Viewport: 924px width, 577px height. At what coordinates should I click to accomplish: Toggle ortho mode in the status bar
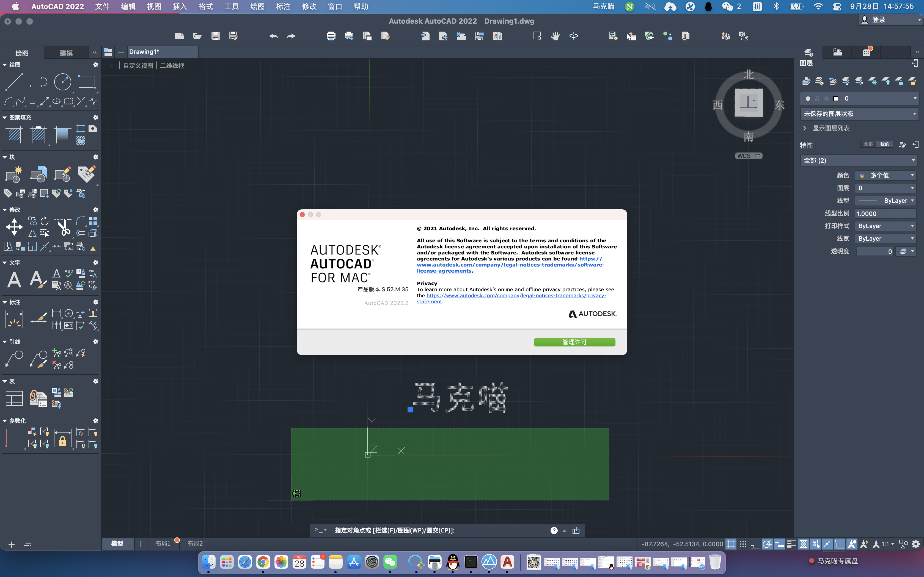click(755, 544)
